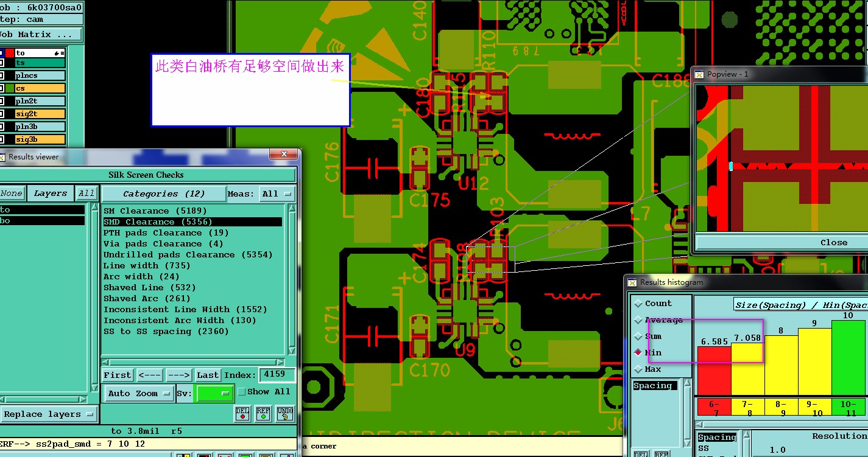Screen dimensions: 868x457
Task: Click the edit-hand icon on the 'to' layer row
Action: point(57,53)
